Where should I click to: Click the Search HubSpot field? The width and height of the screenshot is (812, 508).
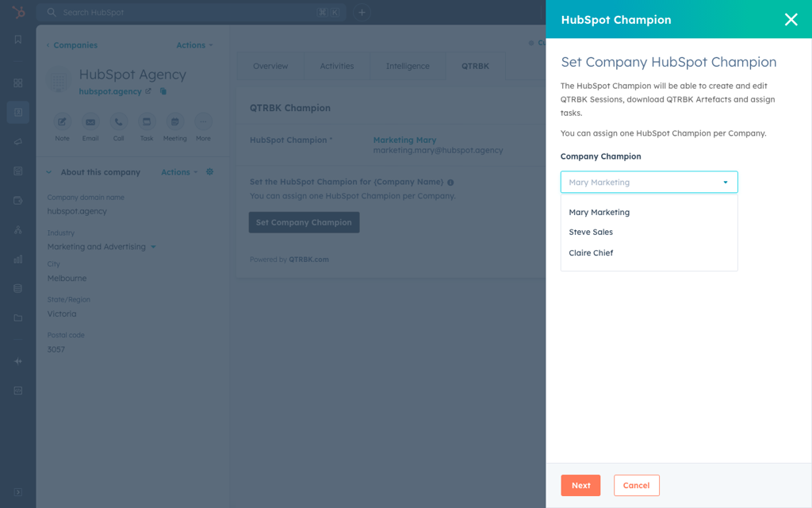tap(192, 13)
